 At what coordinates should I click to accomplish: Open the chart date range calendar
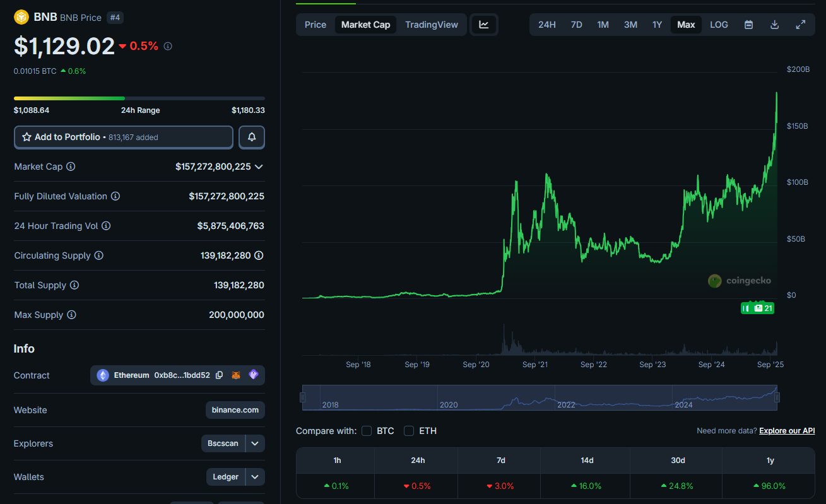[x=748, y=25]
